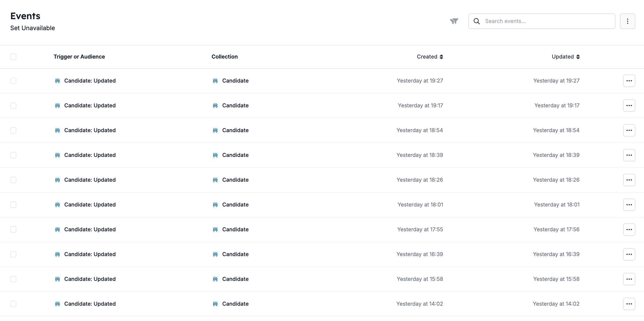This screenshot has width=644, height=321.
Task: Open more actions for the 15:58 event
Action: (x=629, y=279)
